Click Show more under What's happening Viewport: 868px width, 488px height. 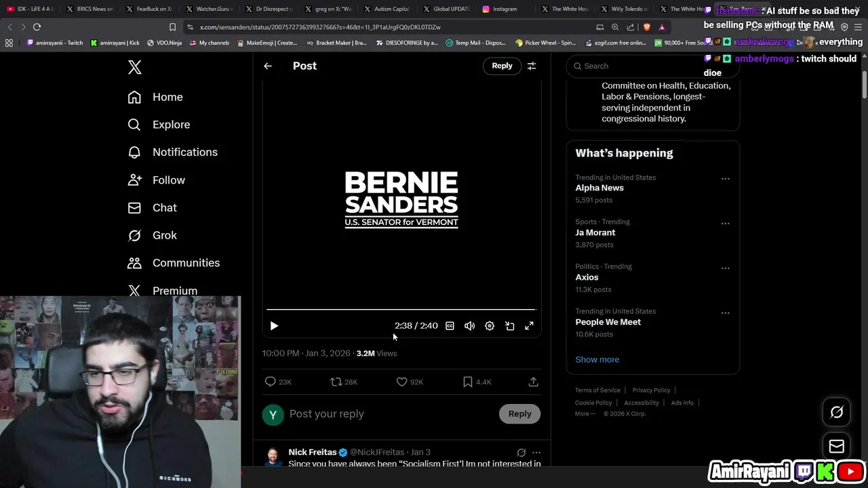pyautogui.click(x=597, y=359)
